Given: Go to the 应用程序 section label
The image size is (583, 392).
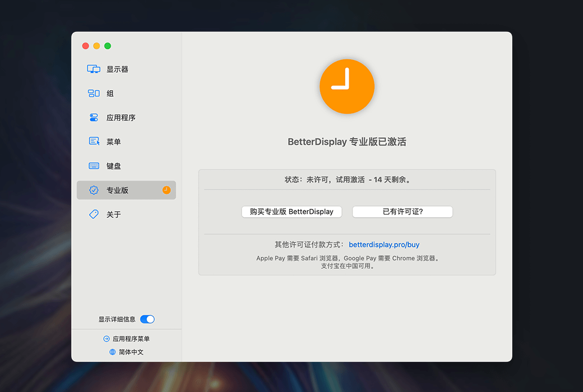Looking at the screenshot, I should [x=121, y=118].
